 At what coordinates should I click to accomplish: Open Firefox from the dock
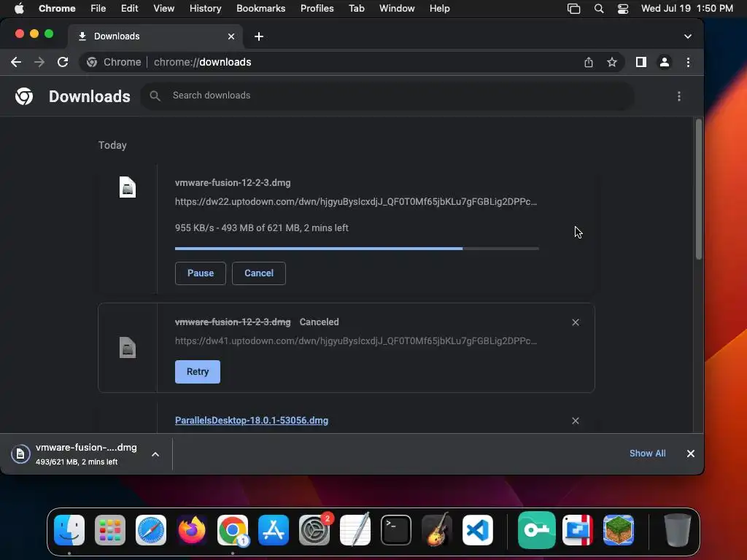click(192, 530)
